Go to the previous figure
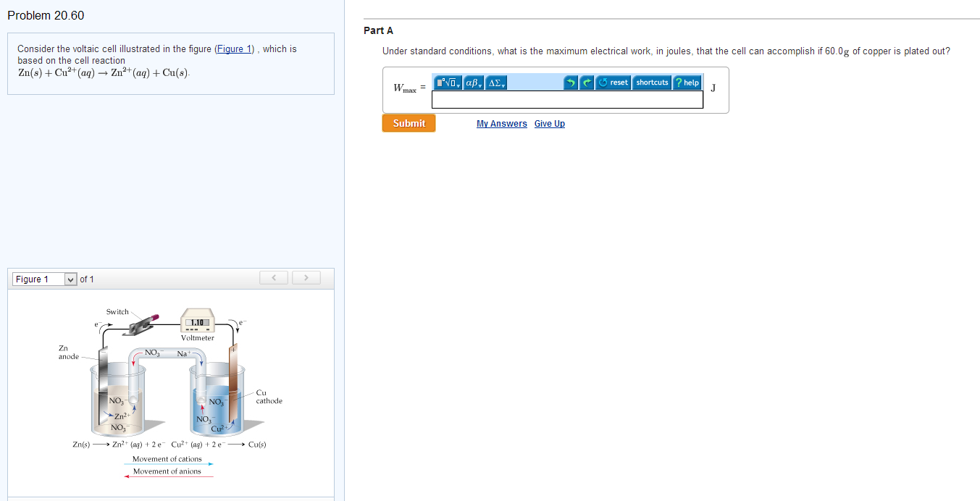The height and width of the screenshot is (501, 980). (274, 278)
